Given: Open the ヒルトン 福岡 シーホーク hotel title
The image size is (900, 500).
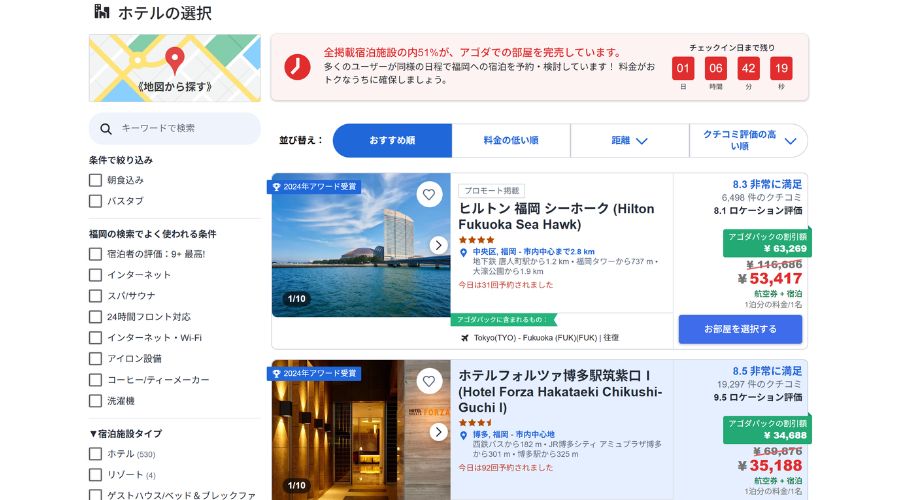Looking at the screenshot, I should [x=556, y=216].
